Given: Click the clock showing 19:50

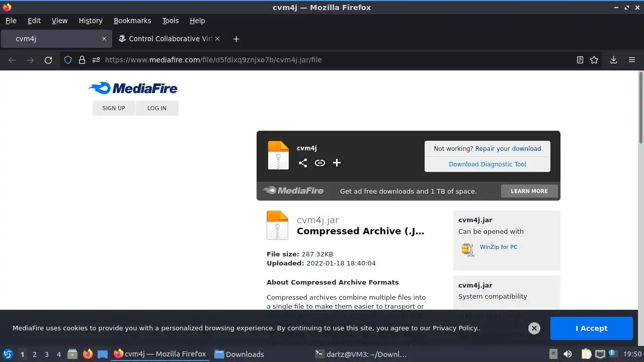Looking at the screenshot, I should [632, 354].
